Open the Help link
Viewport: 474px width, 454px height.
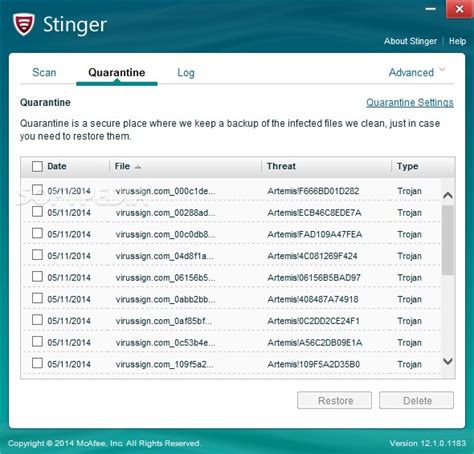tap(457, 41)
